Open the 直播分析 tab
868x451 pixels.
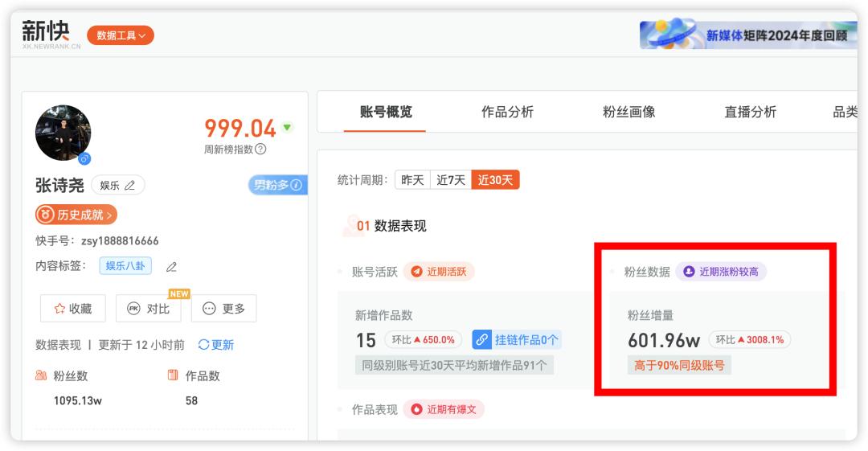coord(750,113)
